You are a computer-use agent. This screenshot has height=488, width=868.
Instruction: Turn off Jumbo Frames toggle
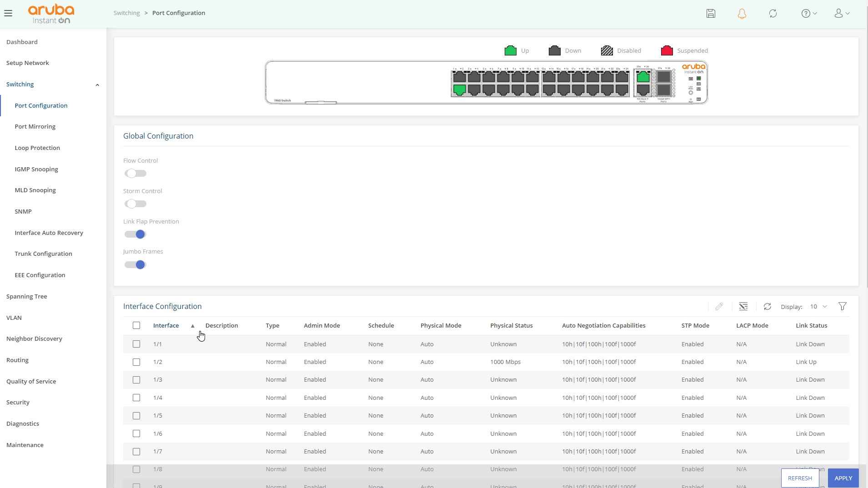tap(135, 265)
